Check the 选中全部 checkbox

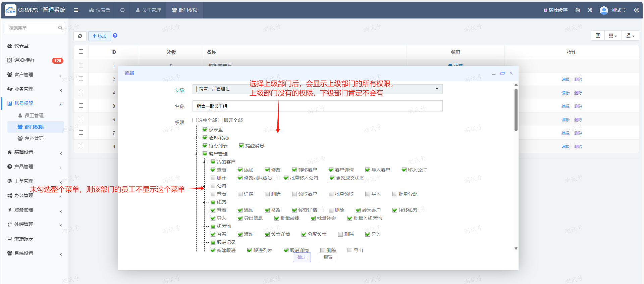click(195, 120)
